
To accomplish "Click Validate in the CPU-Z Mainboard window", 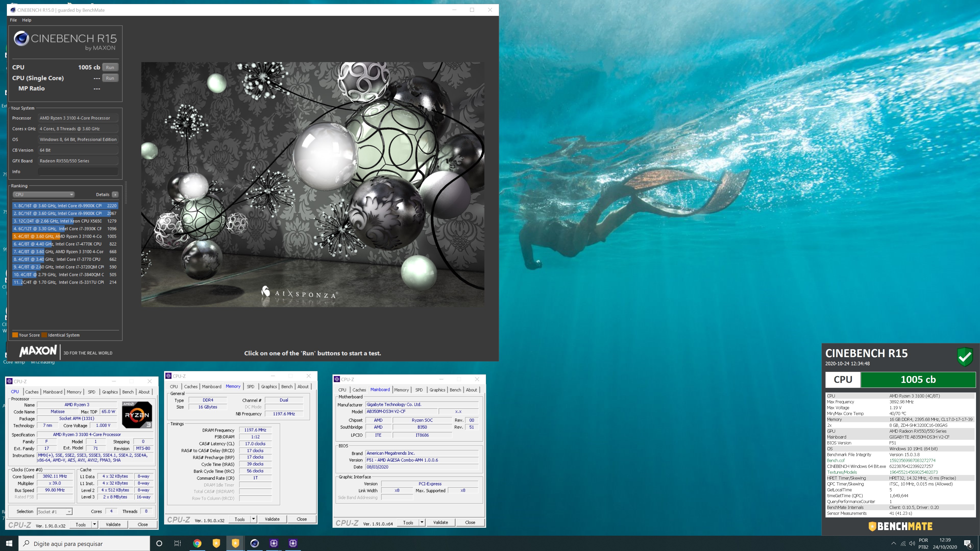I will tap(440, 522).
